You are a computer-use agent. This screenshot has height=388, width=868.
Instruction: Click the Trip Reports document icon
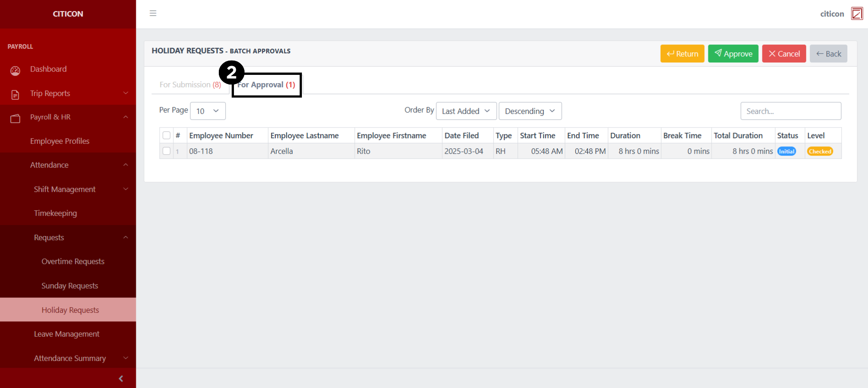pos(15,95)
